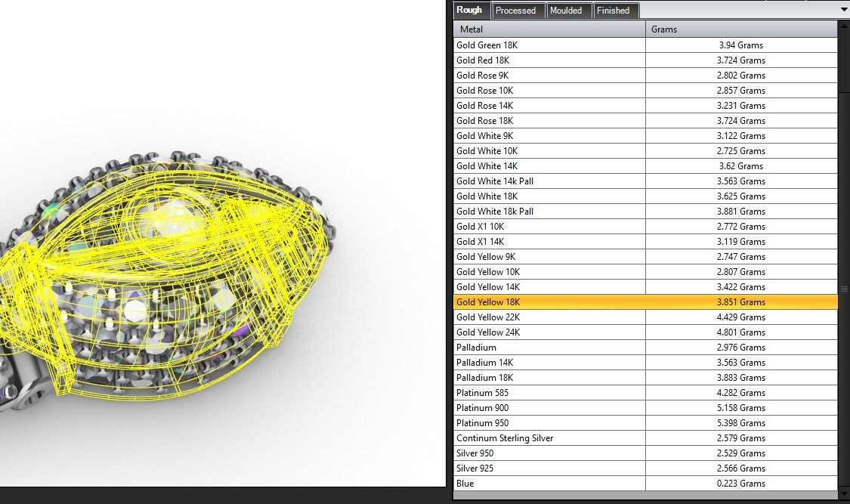Choose the Continum Sterling Silver row
This screenshot has height=504, width=850.
[645, 438]
